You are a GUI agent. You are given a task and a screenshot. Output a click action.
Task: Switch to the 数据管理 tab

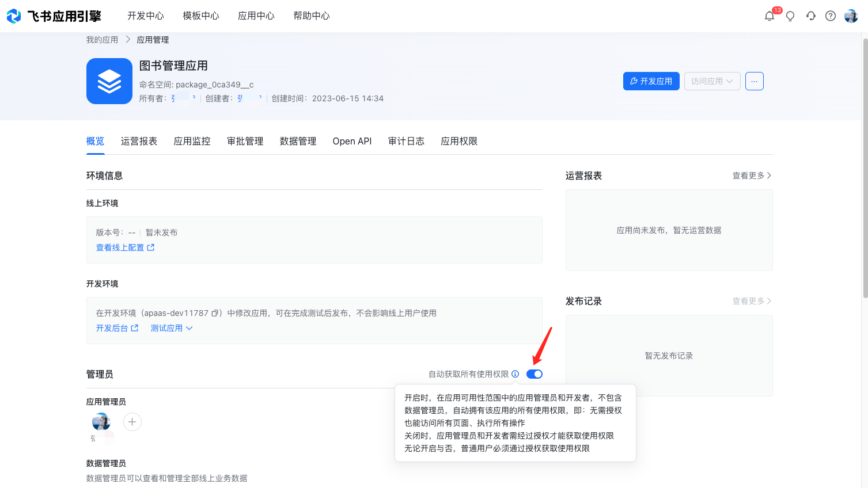(298, 141)
